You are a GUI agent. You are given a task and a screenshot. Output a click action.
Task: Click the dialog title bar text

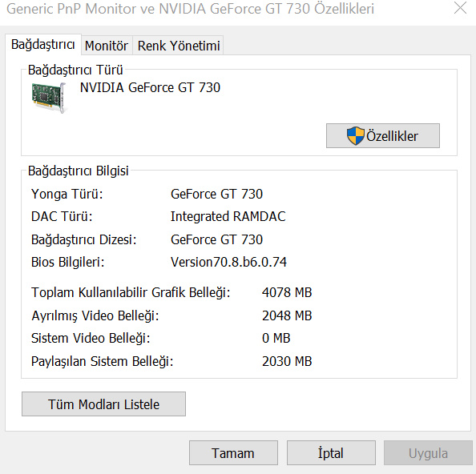(191, 9)
